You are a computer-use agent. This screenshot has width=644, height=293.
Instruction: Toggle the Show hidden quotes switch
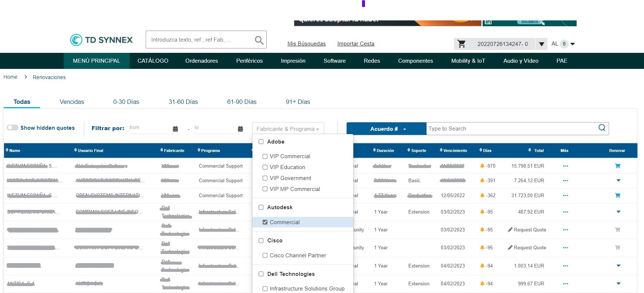click(x=12, y=128)
